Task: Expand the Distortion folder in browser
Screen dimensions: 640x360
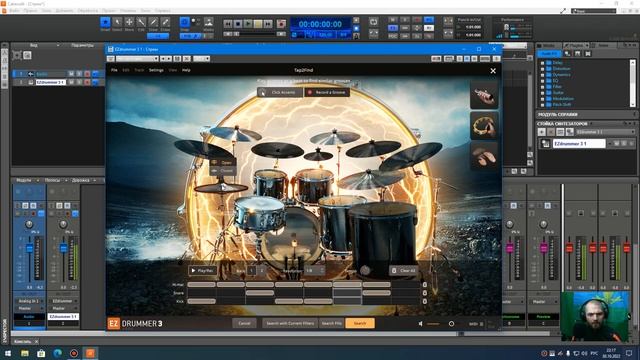Action: [542, 69]
